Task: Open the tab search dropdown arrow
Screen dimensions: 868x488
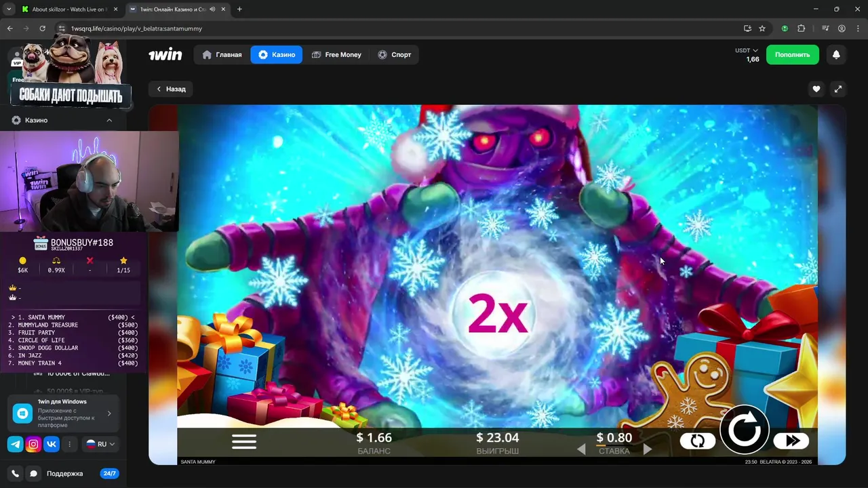Action: 9,9
